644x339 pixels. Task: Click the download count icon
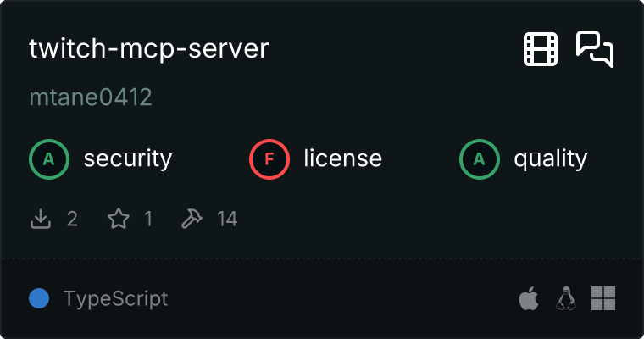pyautogui.click(x=41, y=220)
